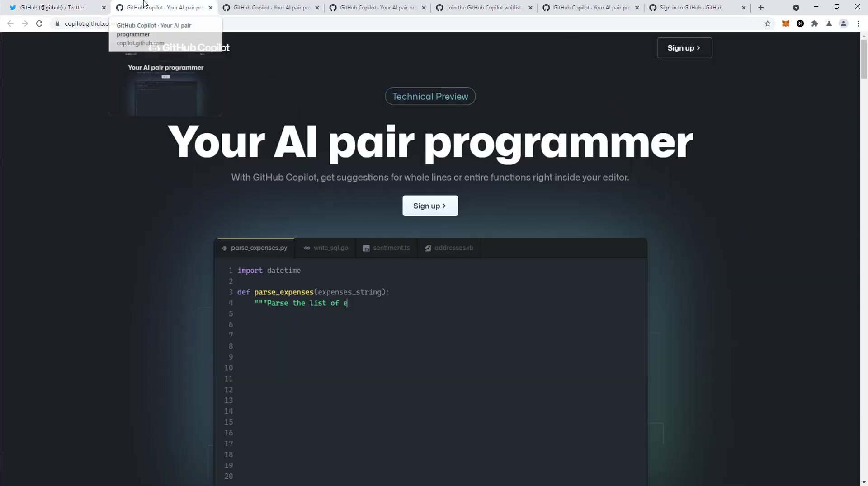Switch to the Join the GitHub Copilot waitlist tab
868x486 pixels.
coord(484,8)
